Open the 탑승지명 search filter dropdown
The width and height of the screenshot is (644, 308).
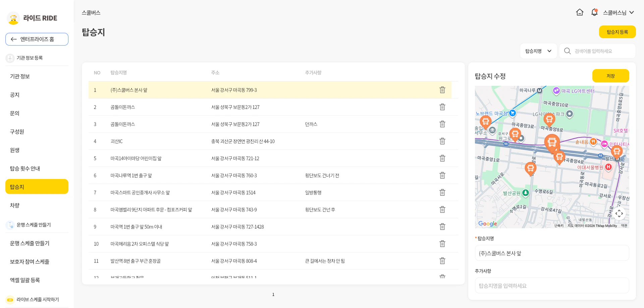(538, 51)
